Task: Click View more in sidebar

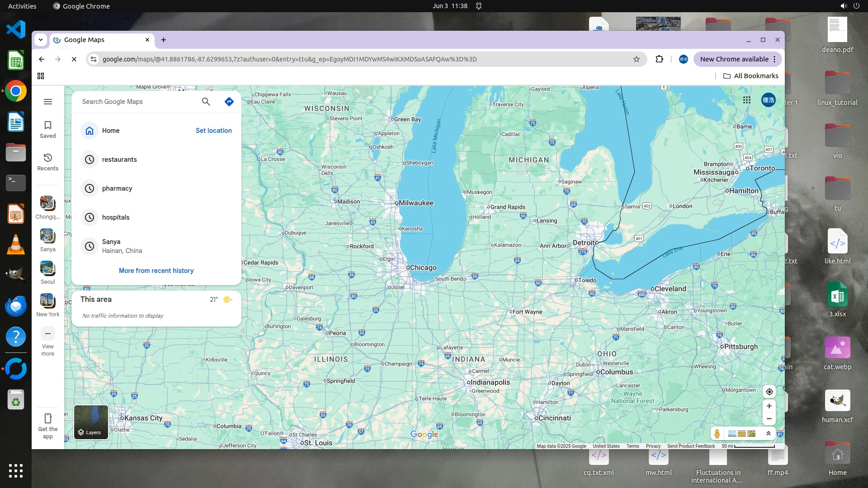Action: coord(47,341)
